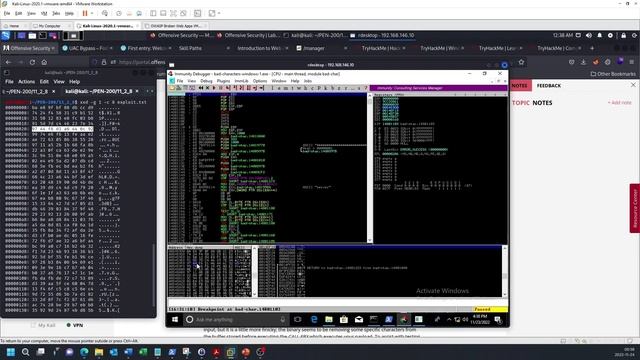Open the Immunity Debugger Options menu

(260, 81)
